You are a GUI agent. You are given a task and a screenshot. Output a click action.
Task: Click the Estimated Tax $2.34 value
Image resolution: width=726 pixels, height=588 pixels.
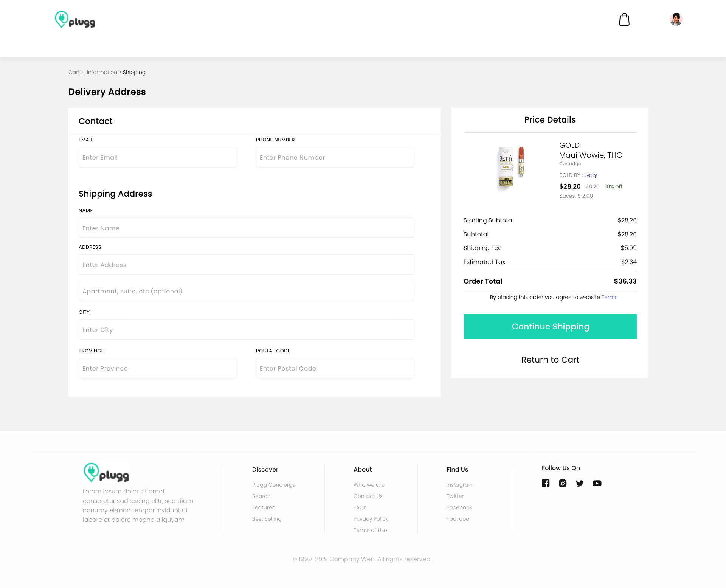pos(629,262)
